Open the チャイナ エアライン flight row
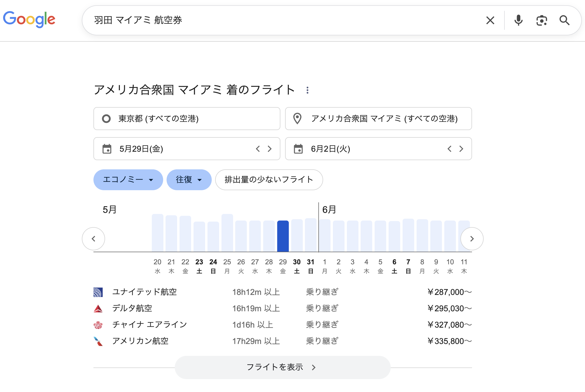This screenshot has width=585, height=392. click(x=282, y=325)
